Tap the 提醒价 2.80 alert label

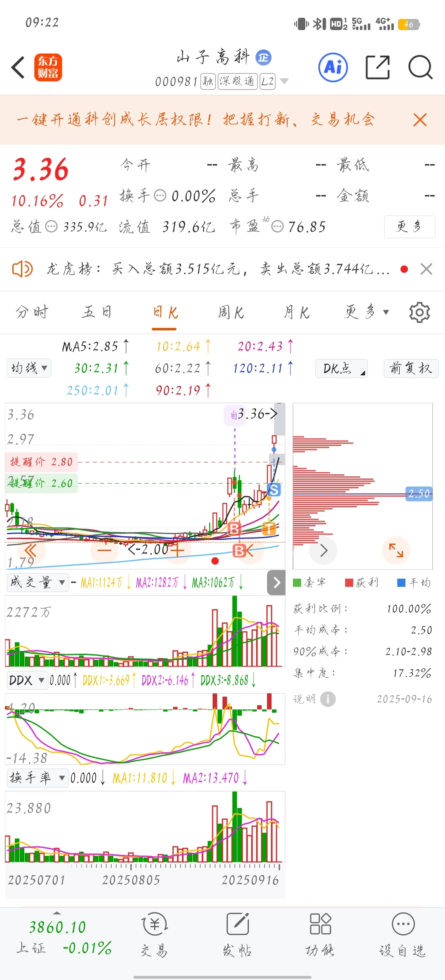coord(41,462)
